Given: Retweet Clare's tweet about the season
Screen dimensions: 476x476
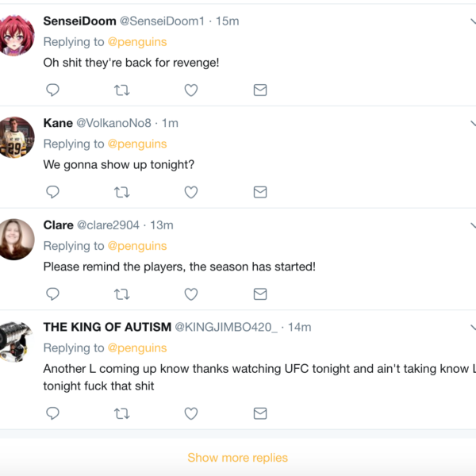Looking at the screenshot, I should pyautogui.click(x=122, y=294).
